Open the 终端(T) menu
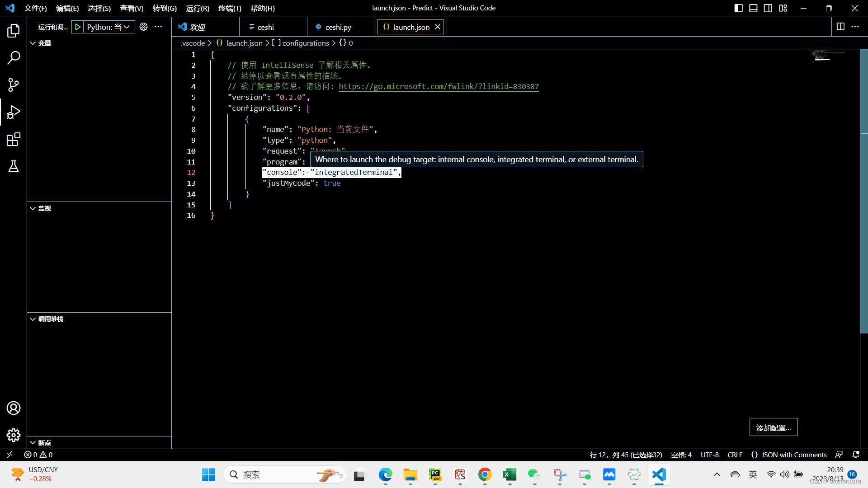The width and height of the screenshot is (868, 488). click(230, 8)
